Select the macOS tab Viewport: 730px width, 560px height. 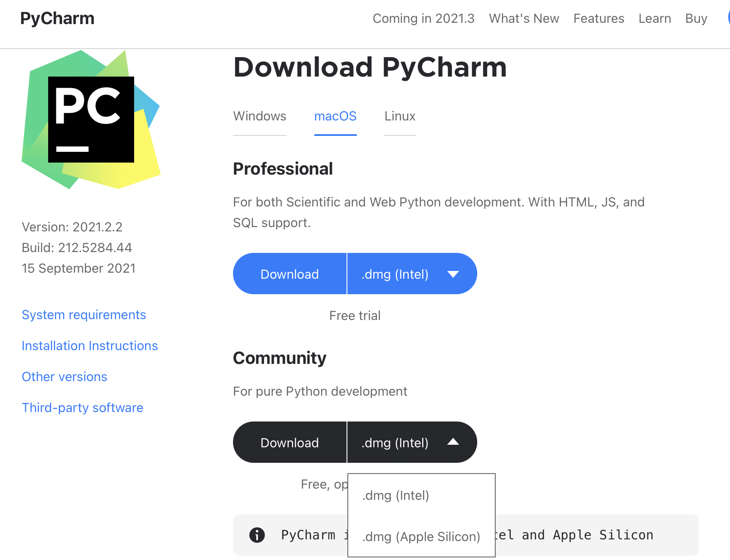click(335, 116)
